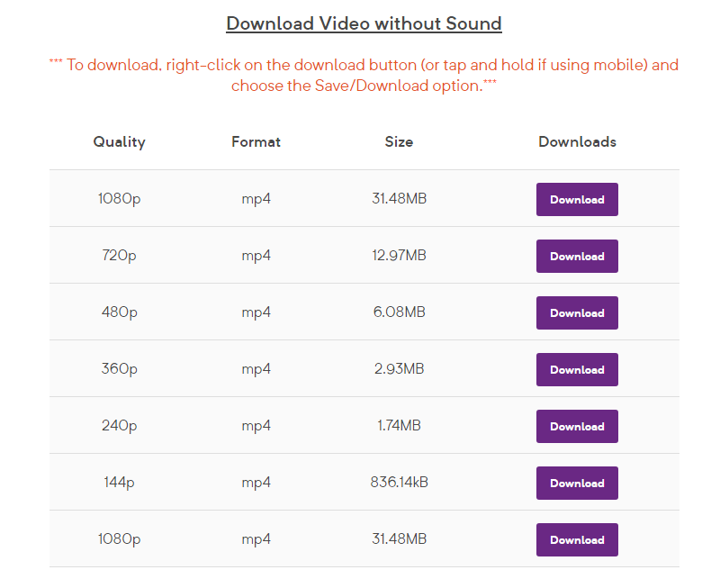Click the Format column header
The image size is (720, 588).
tap(256, 141)
